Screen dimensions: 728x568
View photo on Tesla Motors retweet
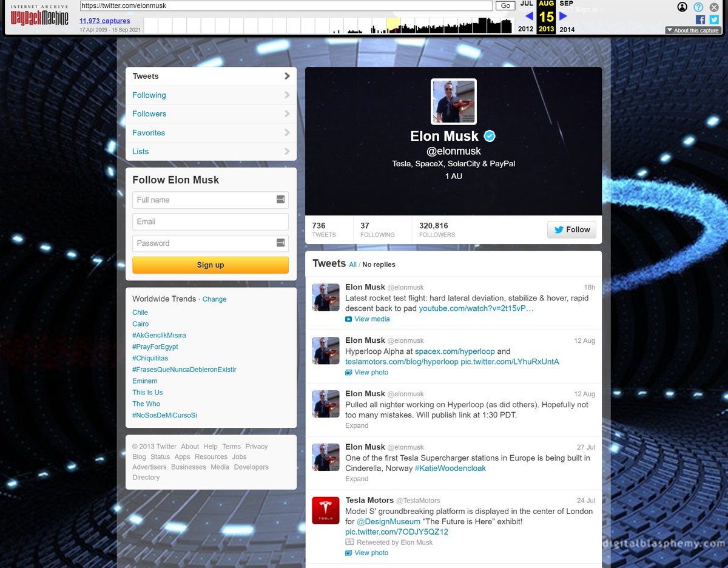pos(366,553)
